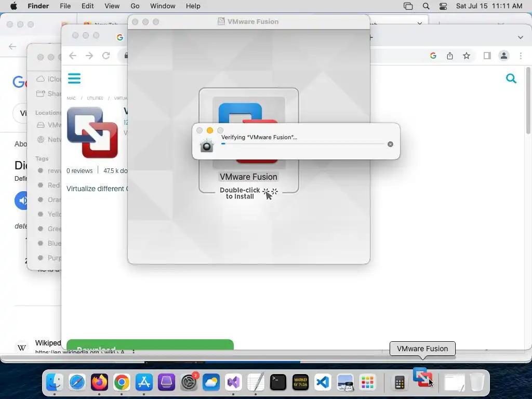Minimize the verifying dialog

point(210,130)
